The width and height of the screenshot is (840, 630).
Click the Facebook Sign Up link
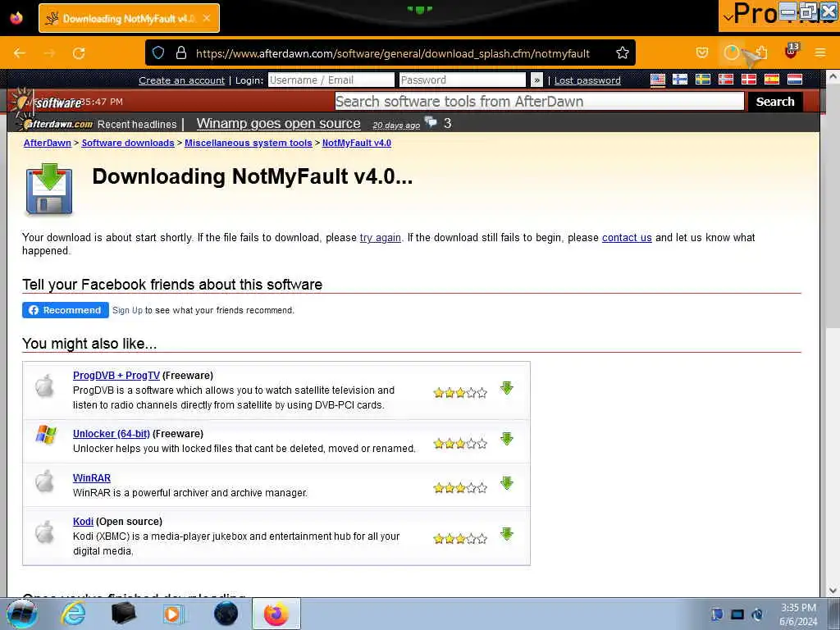click(x=127, y=310)
